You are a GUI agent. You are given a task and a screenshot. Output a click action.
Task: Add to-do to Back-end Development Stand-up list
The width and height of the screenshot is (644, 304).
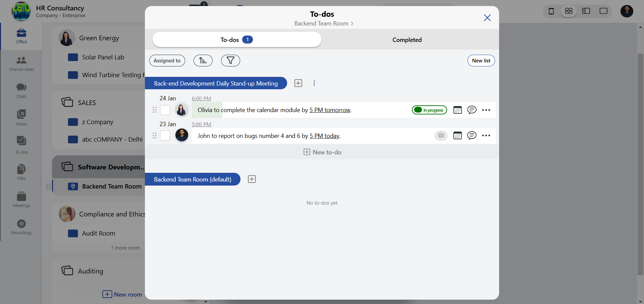click(x=298, y=83)
